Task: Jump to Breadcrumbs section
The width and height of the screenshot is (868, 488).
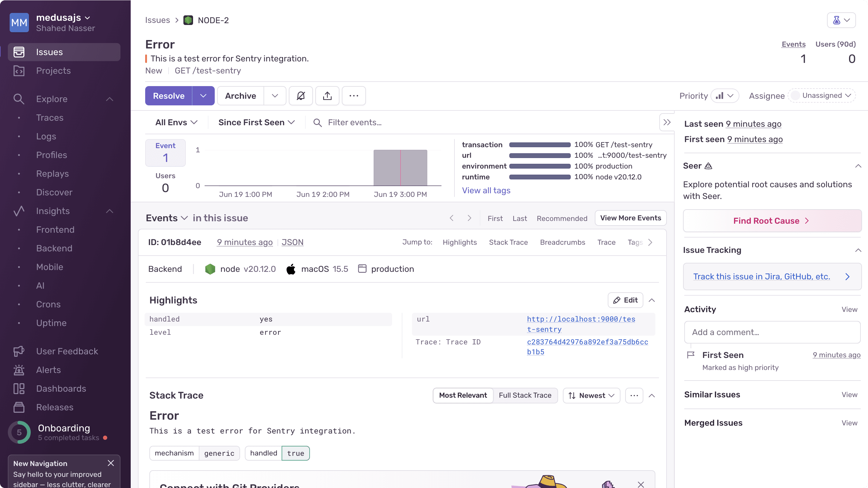Action: pyautogui.click(x=562, y=242)
